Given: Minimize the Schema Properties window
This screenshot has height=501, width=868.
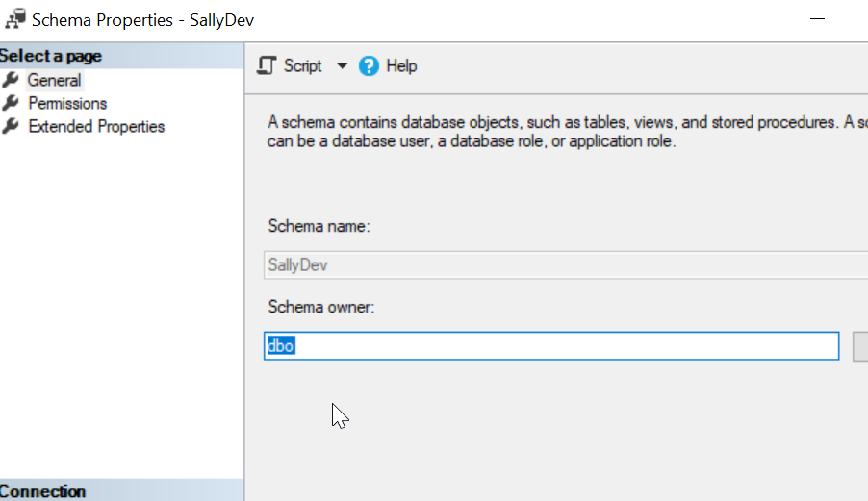Looking at the screenshot, I should click(x=819, y=19).
